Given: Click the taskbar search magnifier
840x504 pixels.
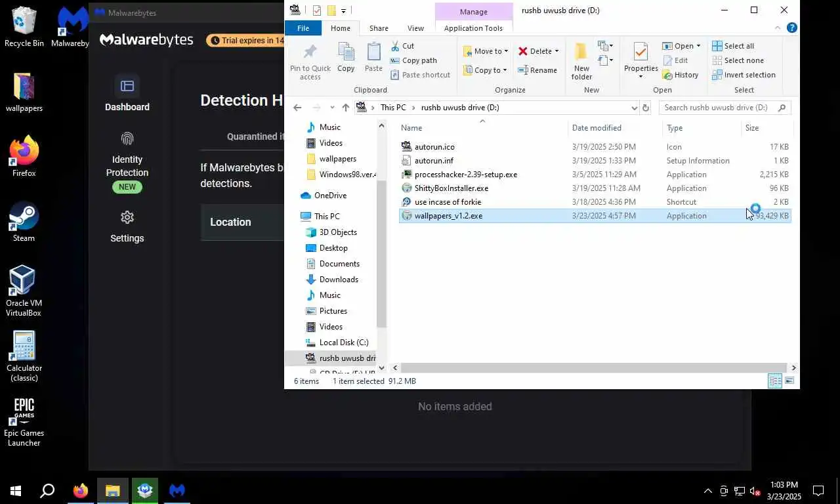Looking at the screenshot, I should (47, 490).
